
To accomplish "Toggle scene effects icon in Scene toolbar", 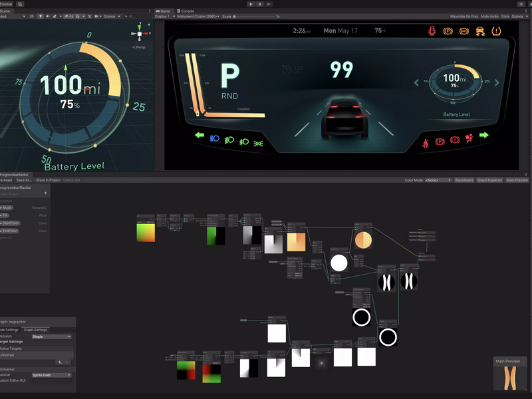I will coord(55,16).
